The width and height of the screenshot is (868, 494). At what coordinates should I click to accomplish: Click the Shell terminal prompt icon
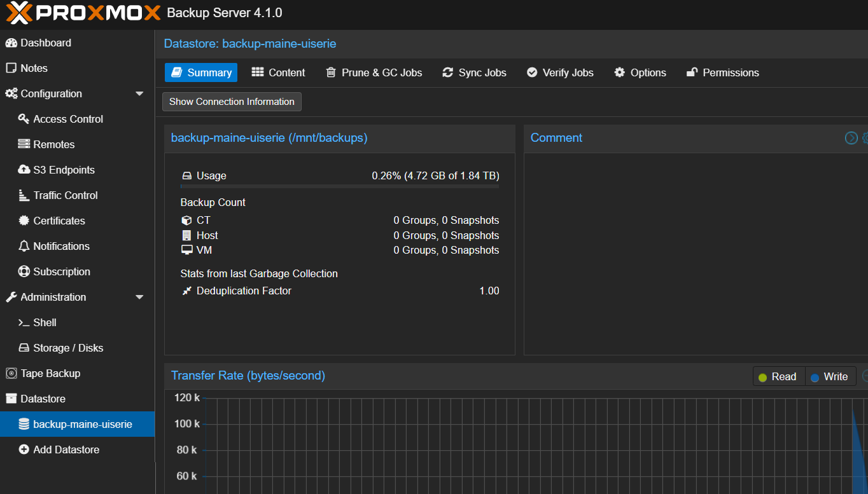pyautogui.click(x=24, y=323)
